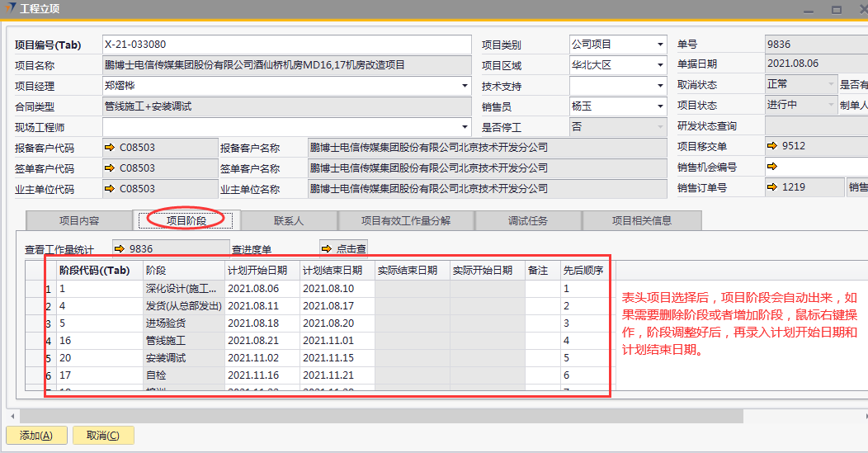
Task: Click the 项目编号 input field
Action: click(285, 45)
